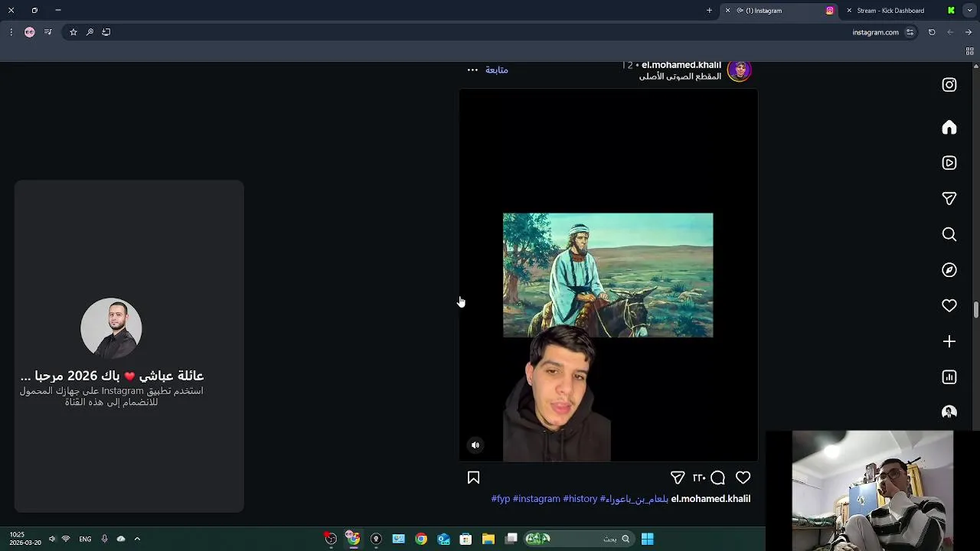Open the volume speaker tray icon
The image size is (980, 551).
(x=51, y=539)
